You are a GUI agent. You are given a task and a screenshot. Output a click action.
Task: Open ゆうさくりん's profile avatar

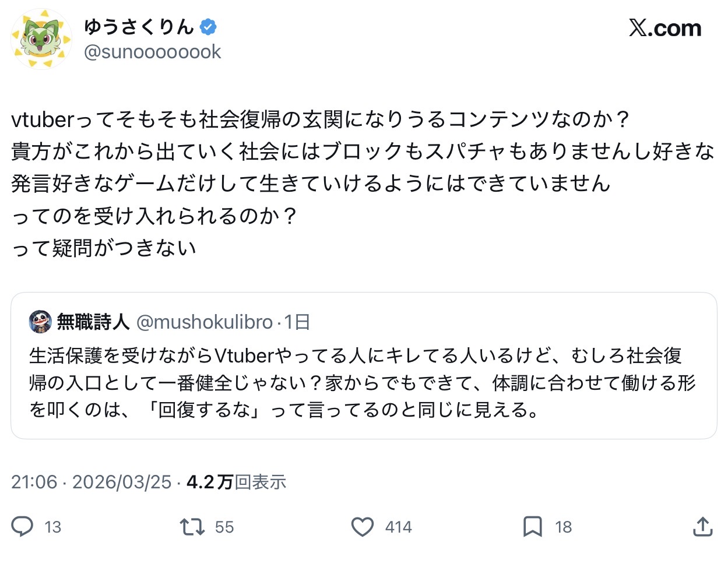tap(41, 39)
